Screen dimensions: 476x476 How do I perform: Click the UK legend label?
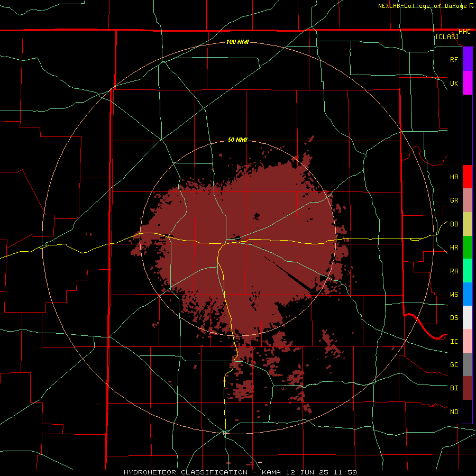pyautogui.click(x=454, y=83)
